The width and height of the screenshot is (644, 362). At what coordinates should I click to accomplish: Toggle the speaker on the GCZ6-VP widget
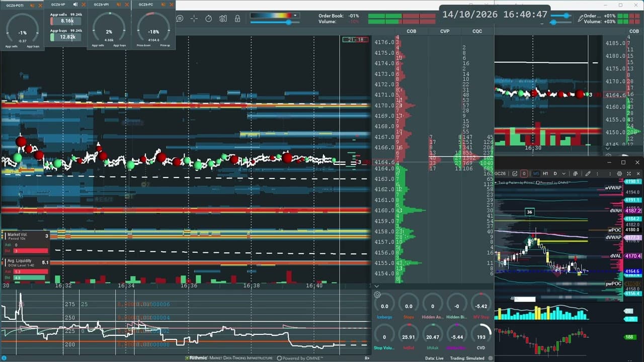75,5
